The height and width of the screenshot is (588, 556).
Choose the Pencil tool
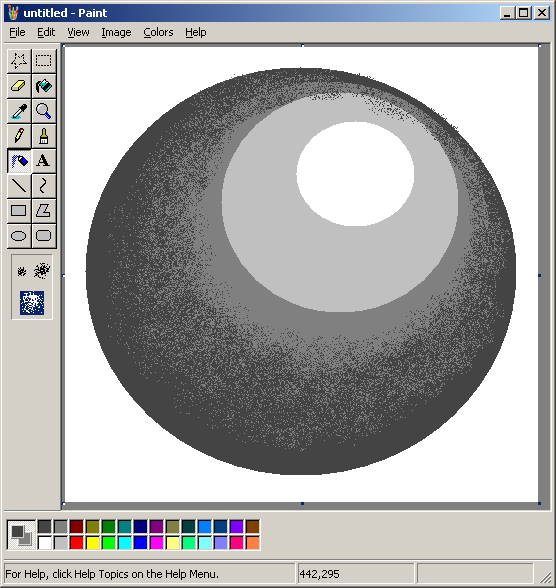click(19, 136)
